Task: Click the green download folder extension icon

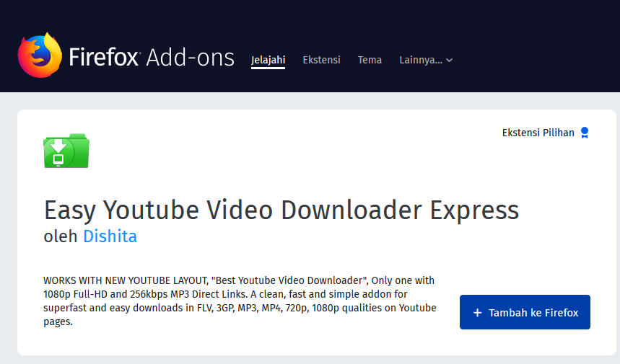Action: tap(66, 151)
